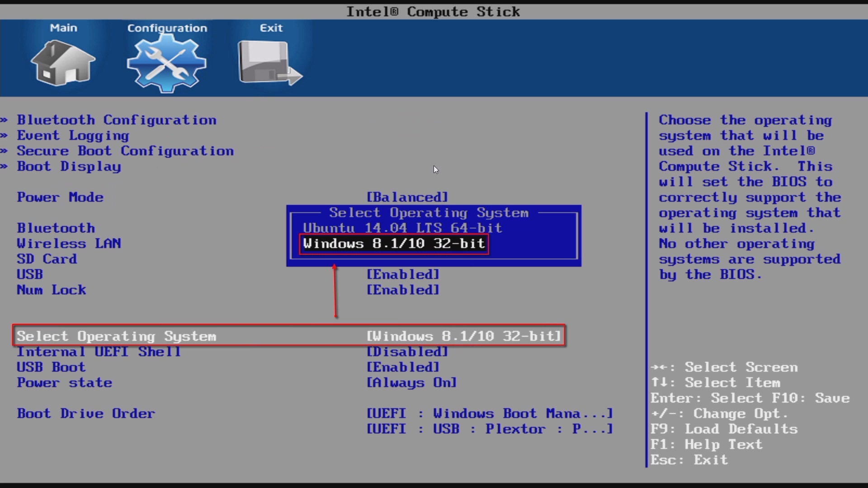Click the Intel Compute Stick title

[433, 12]
